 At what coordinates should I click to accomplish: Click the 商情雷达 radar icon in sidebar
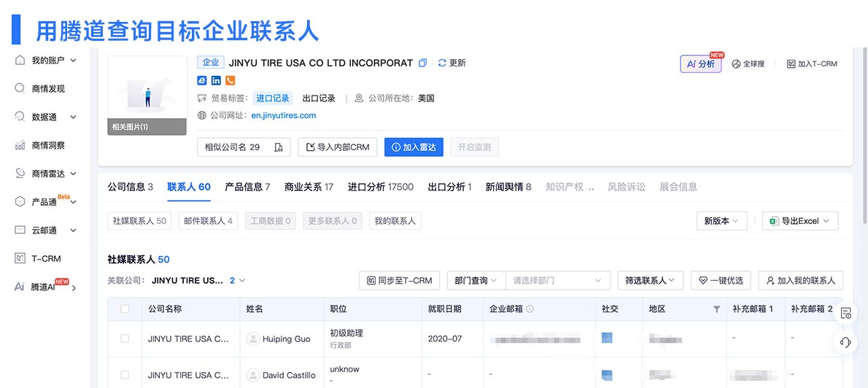20,174
